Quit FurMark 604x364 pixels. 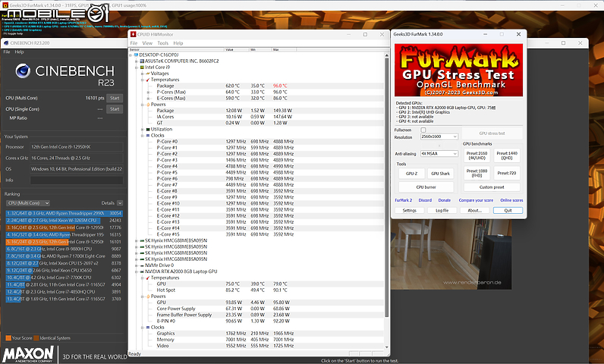[508, 211]
